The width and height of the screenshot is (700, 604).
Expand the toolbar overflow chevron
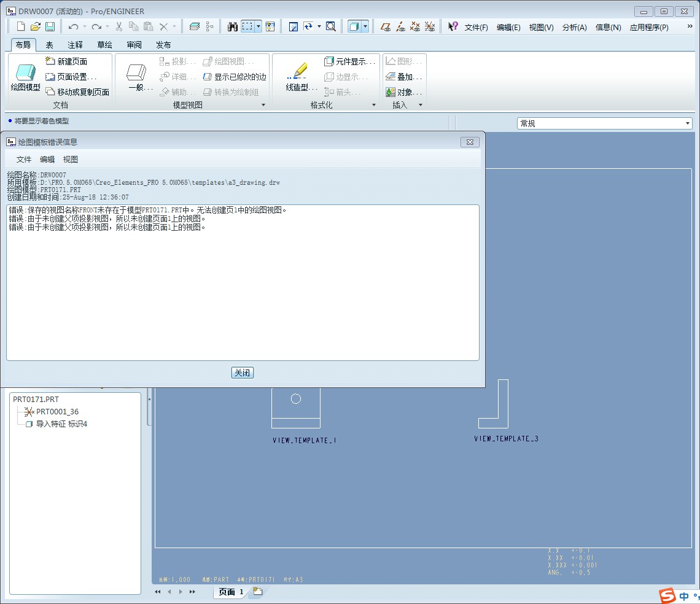pyautogui.click(x=690, y=26)
